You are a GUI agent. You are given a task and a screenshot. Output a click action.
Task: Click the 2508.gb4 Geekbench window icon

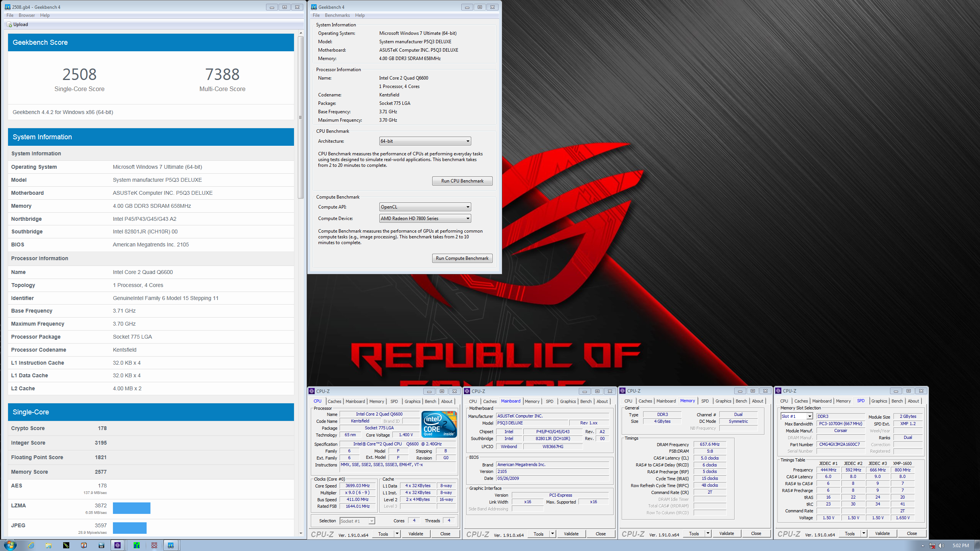(x=7, y=7)
